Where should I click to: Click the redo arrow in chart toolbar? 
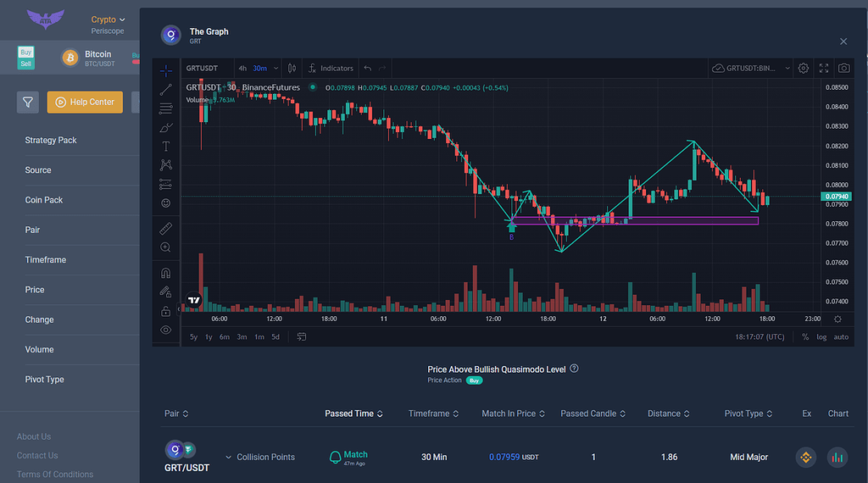[x=382, y=68]
